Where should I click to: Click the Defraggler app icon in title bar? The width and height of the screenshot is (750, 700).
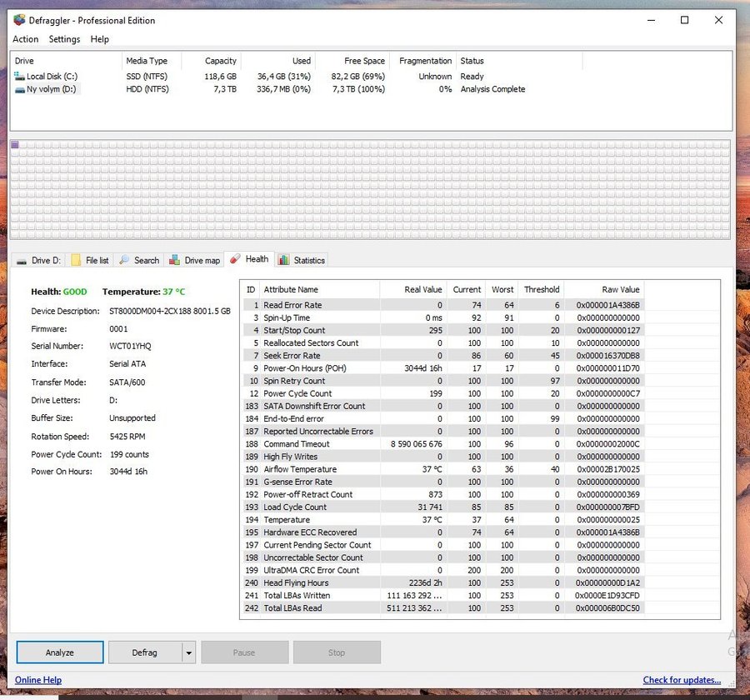pos(19,20)
